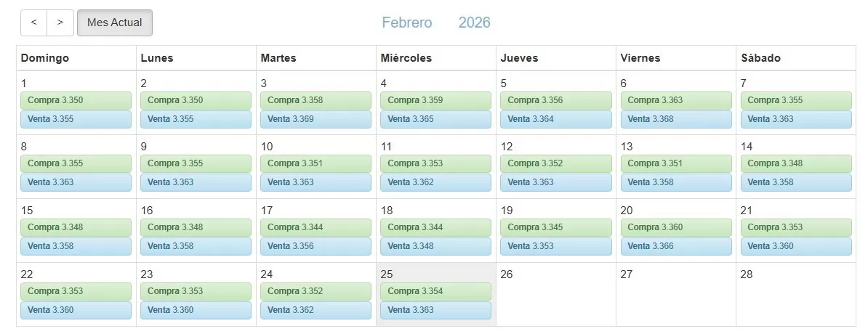Click the Venta 3.348 entry on day 18
Image resolution: width=868 pixels, height=334 pixels.
pos(435,246)
